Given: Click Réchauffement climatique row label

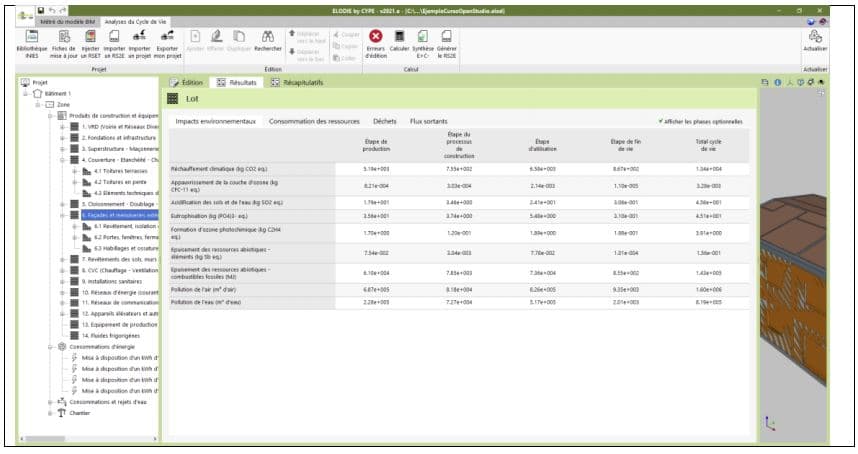Looking at the screenshot, I should pyautogui.click(x=219, y=169).
